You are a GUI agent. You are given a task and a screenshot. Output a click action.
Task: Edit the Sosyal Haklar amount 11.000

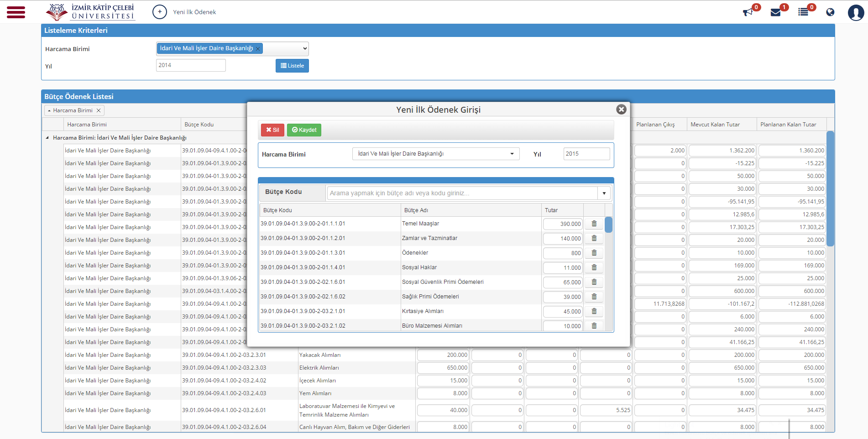pyautogui.click(x=563, y=268)
